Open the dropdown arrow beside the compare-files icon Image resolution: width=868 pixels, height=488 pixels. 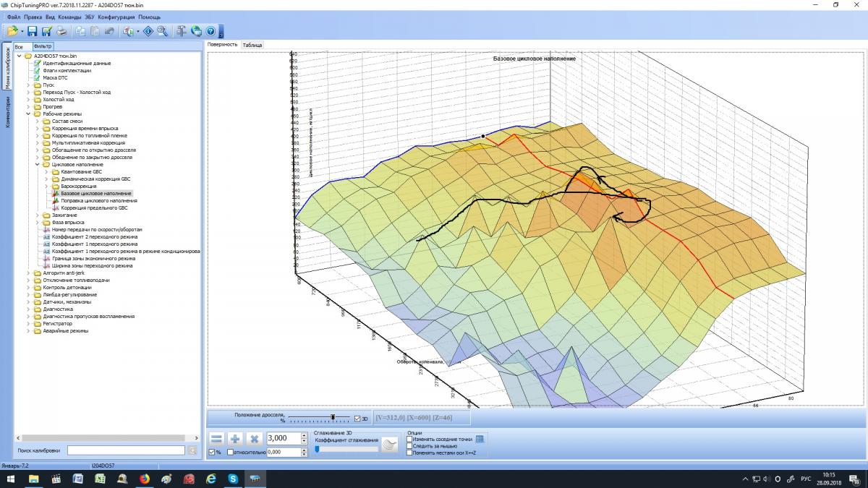(137, 31)
